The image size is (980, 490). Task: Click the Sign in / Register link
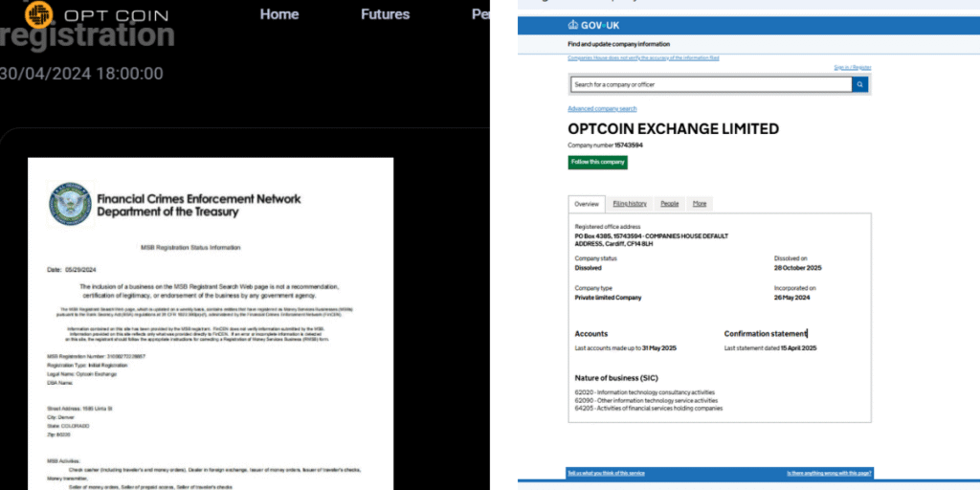(x=852, y=68)
